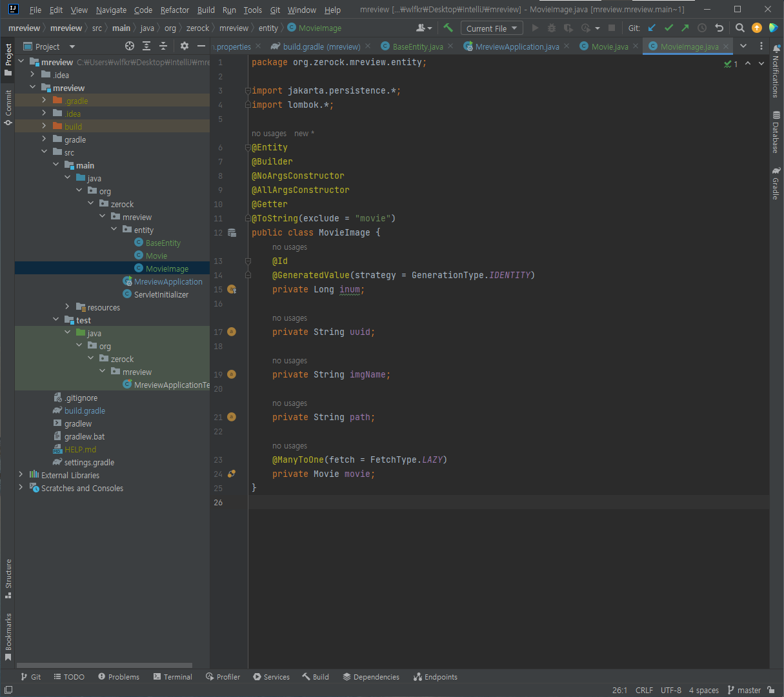Expand External Libraries node
The width and height of the screenshot is (784, 697).
[x=21, y=475]
